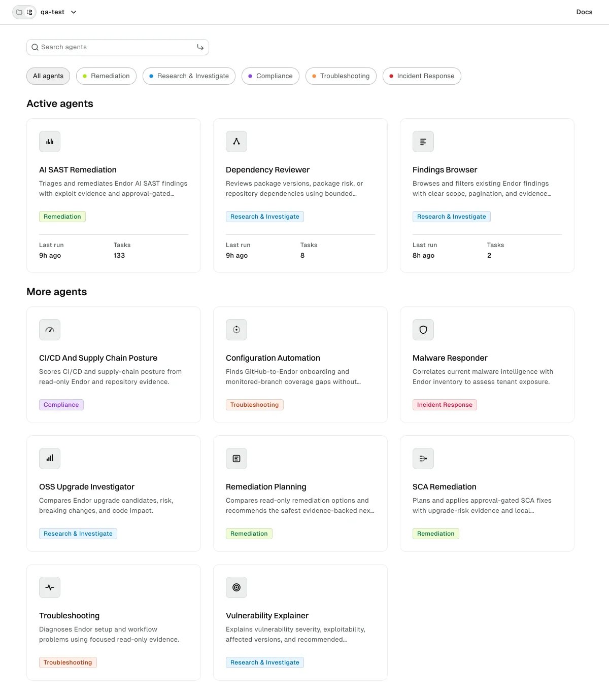Click '8h ago' last run value
This screenshot has height=700, width=609.
[x=423, y=256]
